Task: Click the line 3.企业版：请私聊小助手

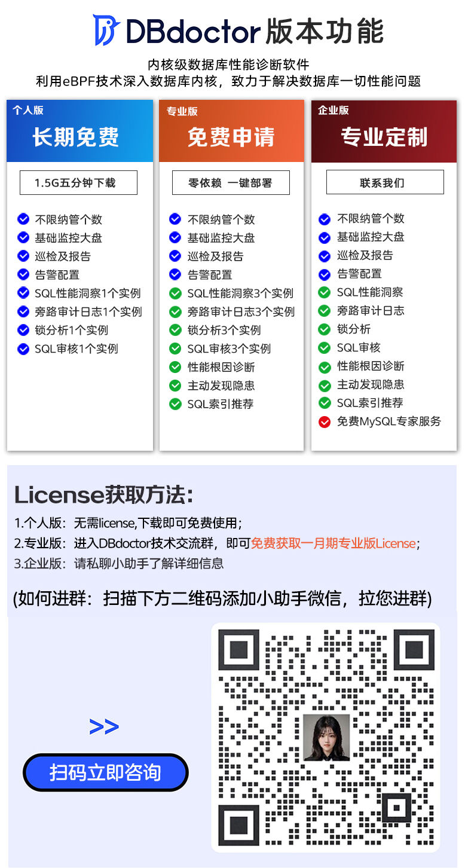Action: pos(119,563)
